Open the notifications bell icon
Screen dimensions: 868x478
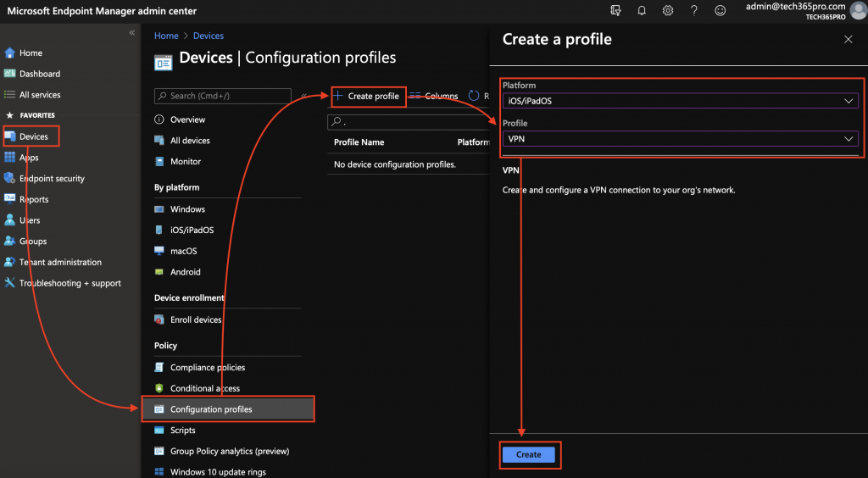coord(642,10)
